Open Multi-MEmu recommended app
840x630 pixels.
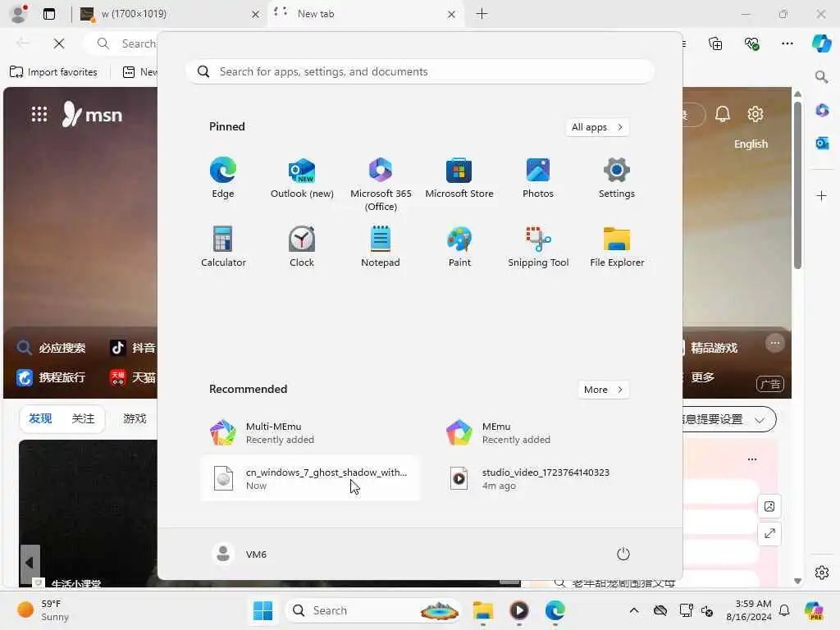click(311, 433)
